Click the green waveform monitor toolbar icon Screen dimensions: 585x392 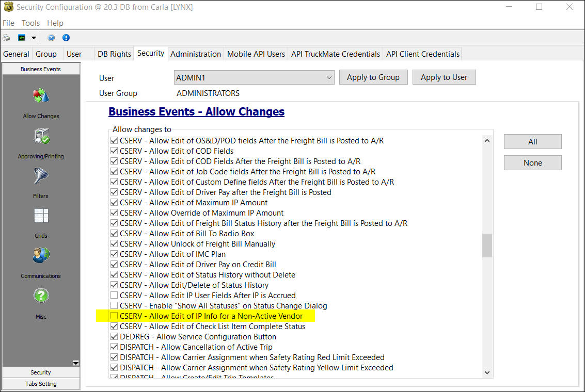22,38
